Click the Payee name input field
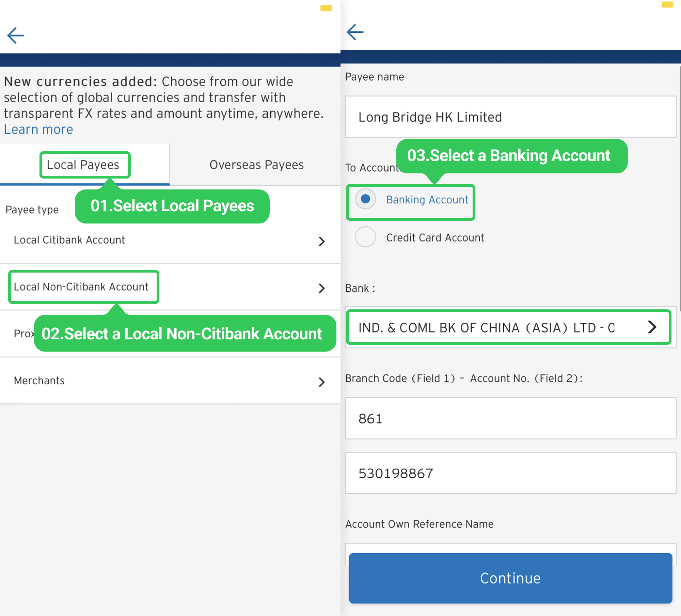The height and width of the screenshot is (616, 681). [510, 117]
